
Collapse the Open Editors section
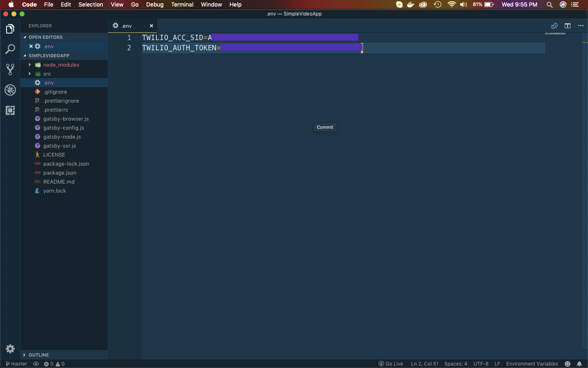(x=64, y=37)
